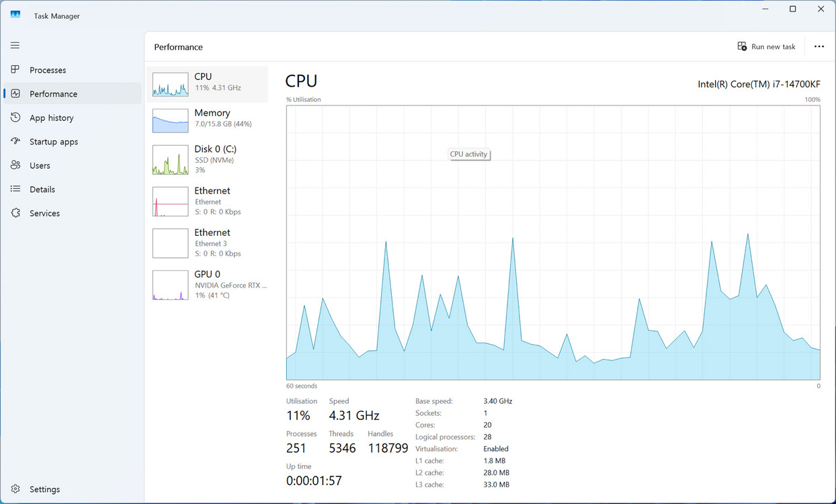Click the Services gear icon
The image size is (836, 504).
[15, 213]
